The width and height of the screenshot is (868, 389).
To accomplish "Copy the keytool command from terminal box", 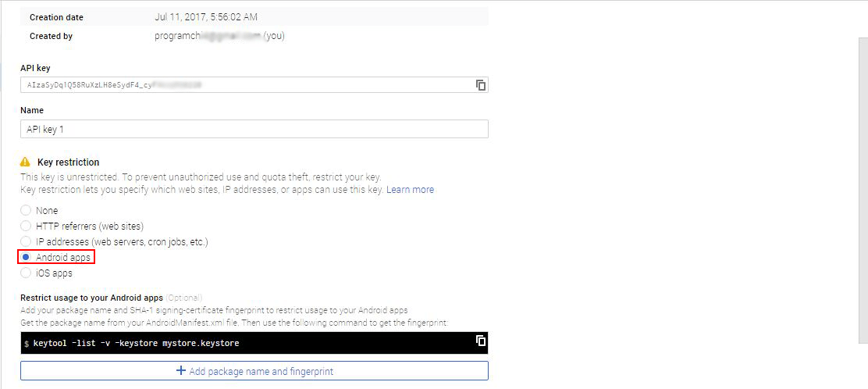I will pos(481,341).
